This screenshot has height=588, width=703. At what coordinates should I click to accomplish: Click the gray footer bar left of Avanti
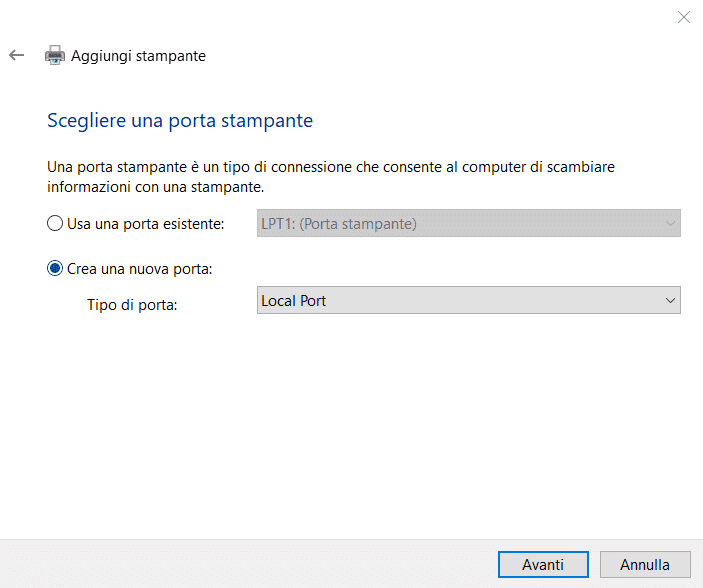pyautogui.click(x=250, y=564)
